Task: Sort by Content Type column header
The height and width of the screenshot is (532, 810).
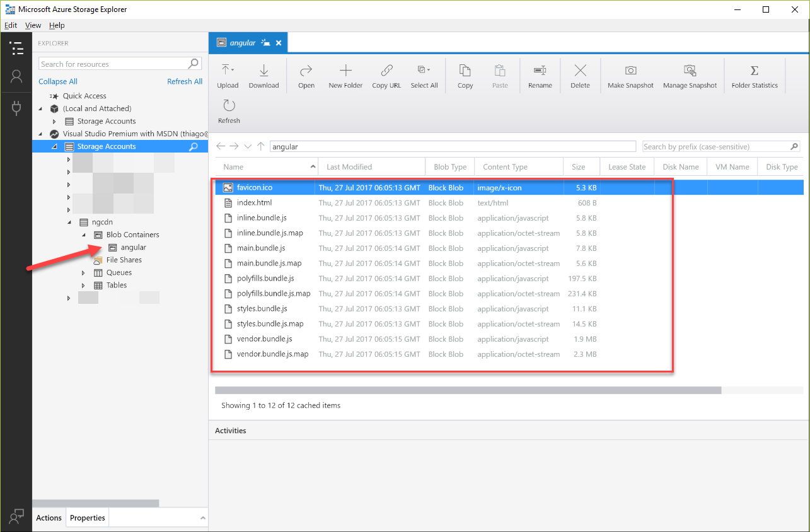Action: (x=518, y=167)
